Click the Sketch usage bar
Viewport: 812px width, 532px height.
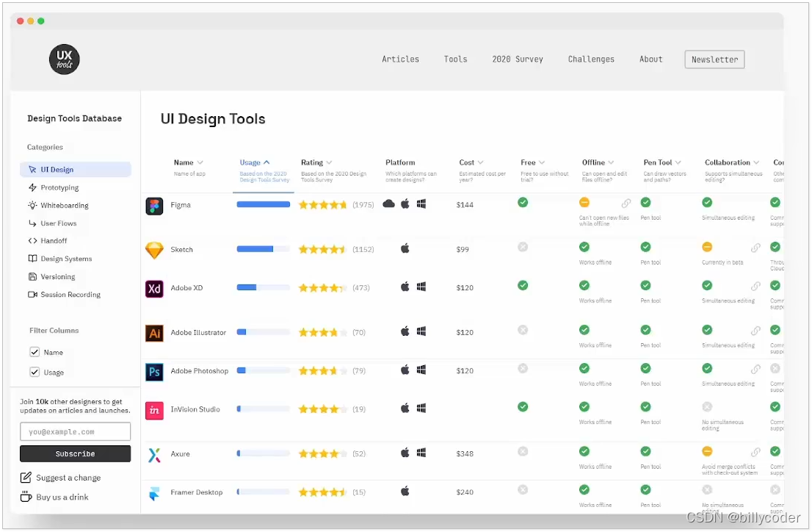[263, 249]
